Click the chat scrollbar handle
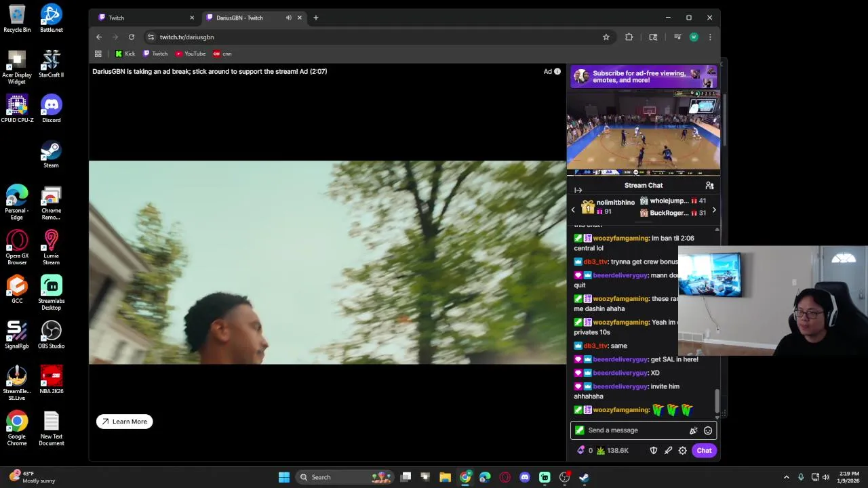 pyautogui.click(x=717, y=400)
